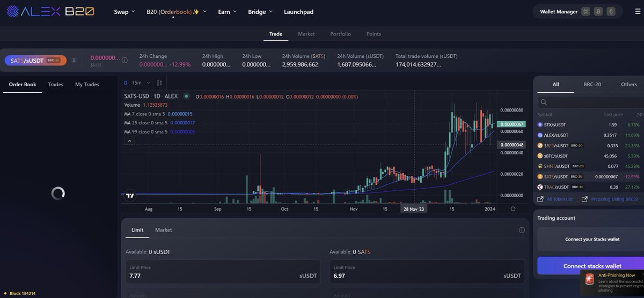Click the Bitcoin wallet icon in Wallet Manager

tap(598, 12)
